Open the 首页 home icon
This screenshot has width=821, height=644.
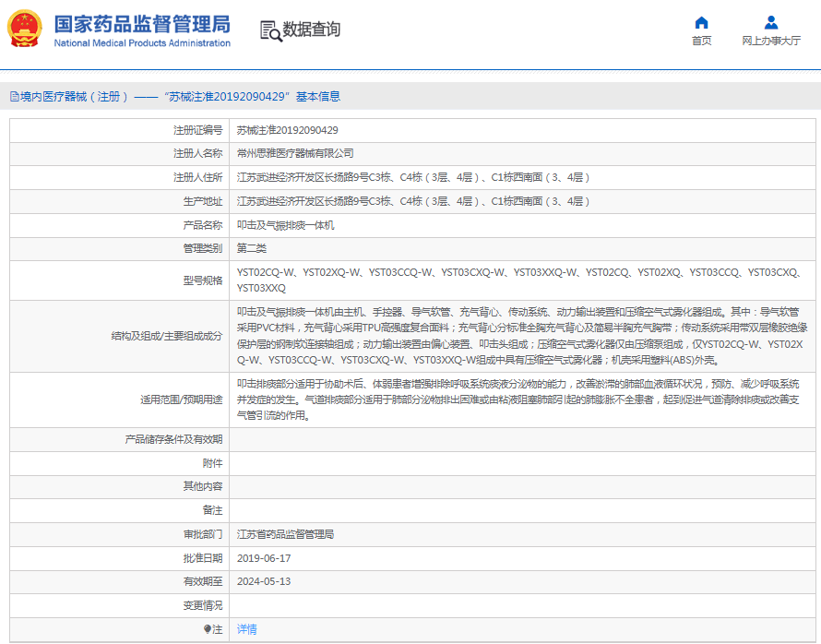(x=701, y=22)
